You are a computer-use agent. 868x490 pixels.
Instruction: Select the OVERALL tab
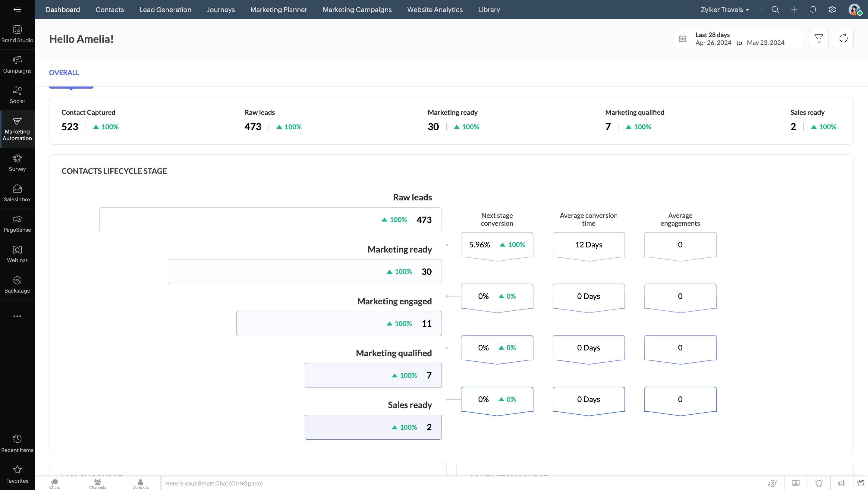64,73
